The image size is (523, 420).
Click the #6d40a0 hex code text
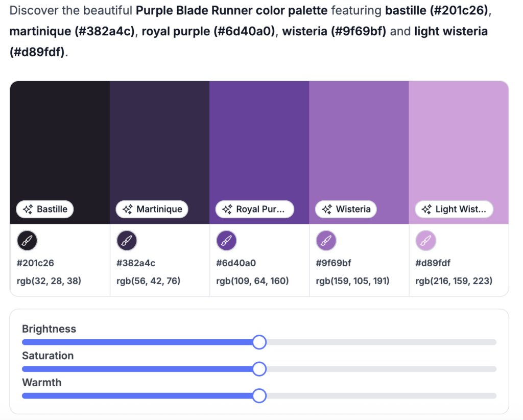pos(236,264)
